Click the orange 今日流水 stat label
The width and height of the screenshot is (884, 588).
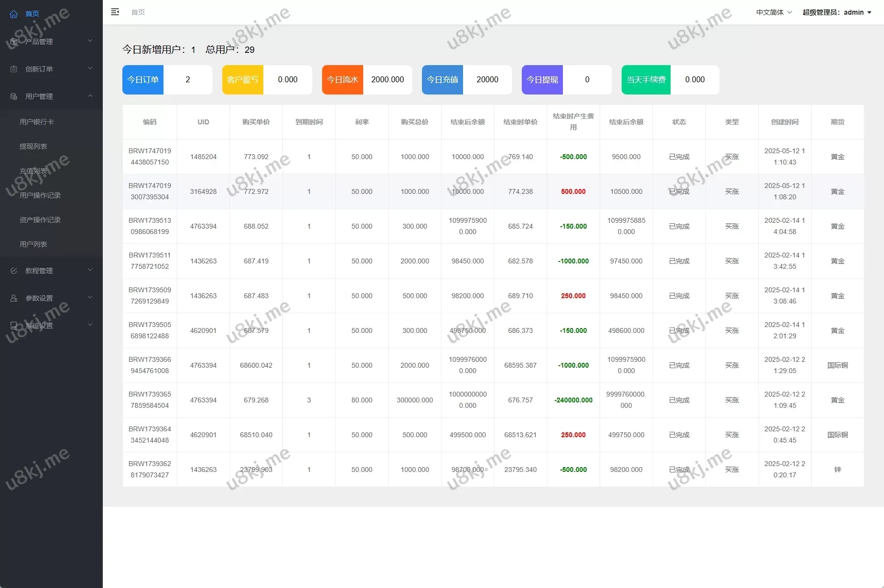[x=343, y=80]
